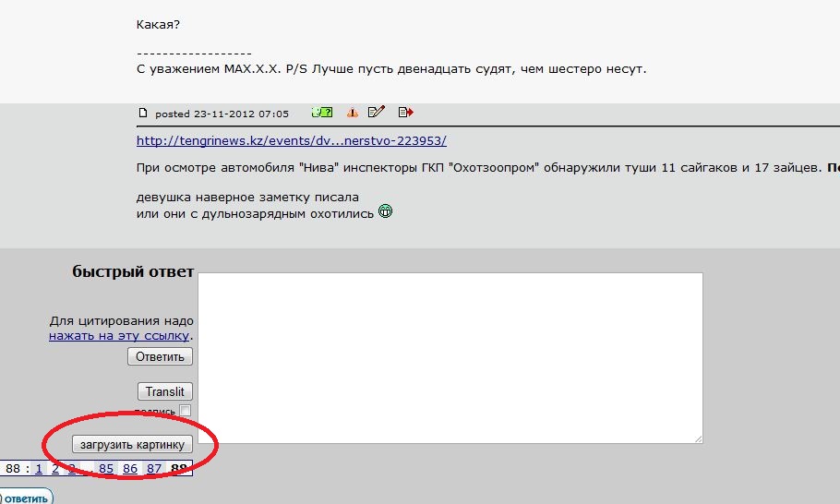Open page 86 in pagination
The height and width of the screenshot is (504, 840).
(130, 469)
